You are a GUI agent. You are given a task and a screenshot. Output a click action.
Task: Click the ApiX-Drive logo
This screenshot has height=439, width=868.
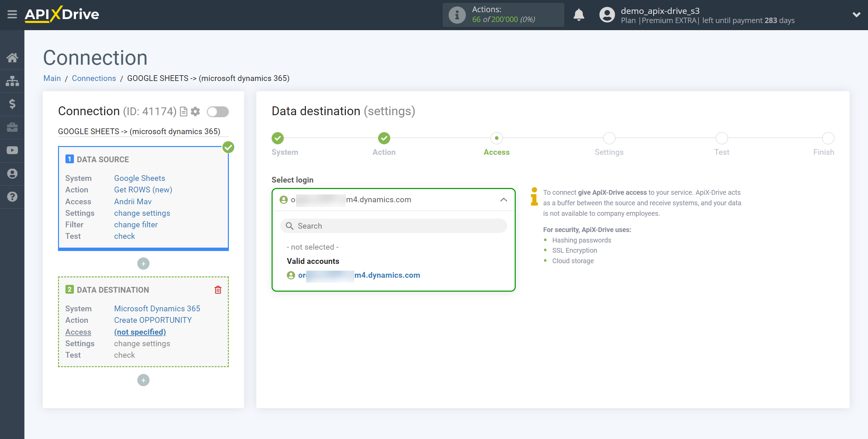click(x=62, y=15)
